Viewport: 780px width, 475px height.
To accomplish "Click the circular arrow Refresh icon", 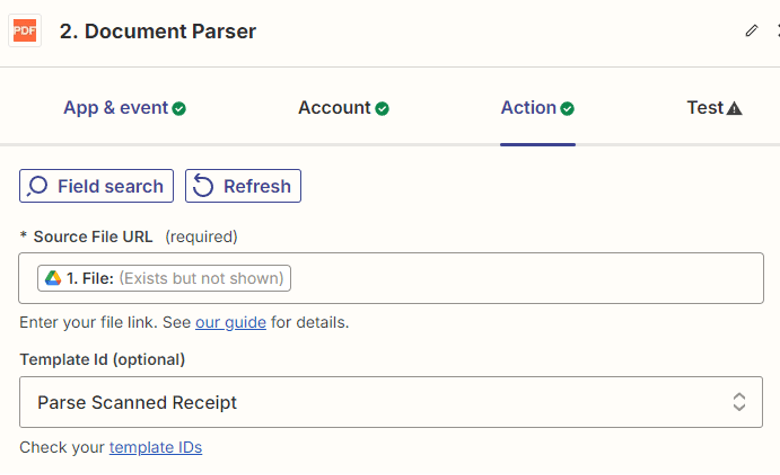I will point(204,186).
